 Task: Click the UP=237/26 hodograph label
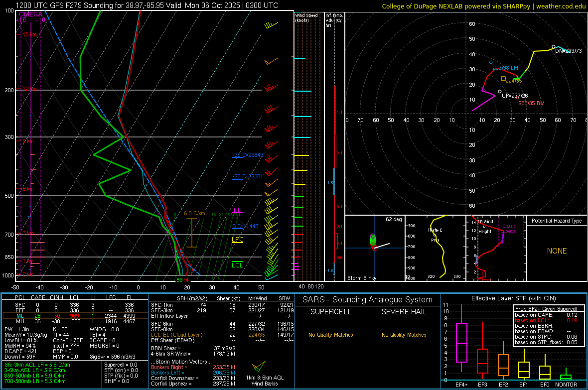(515, 96)
